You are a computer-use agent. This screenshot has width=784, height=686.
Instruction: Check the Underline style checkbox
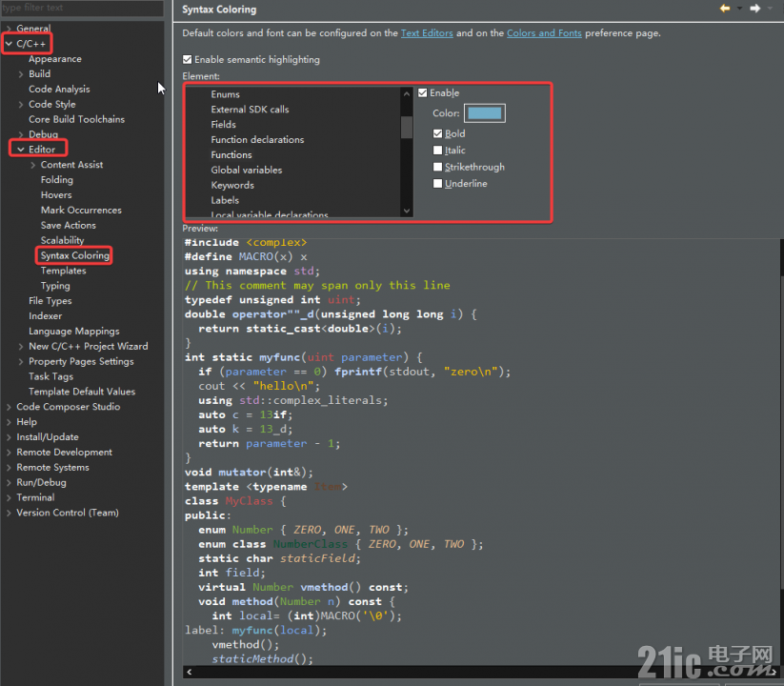point(437,184)
